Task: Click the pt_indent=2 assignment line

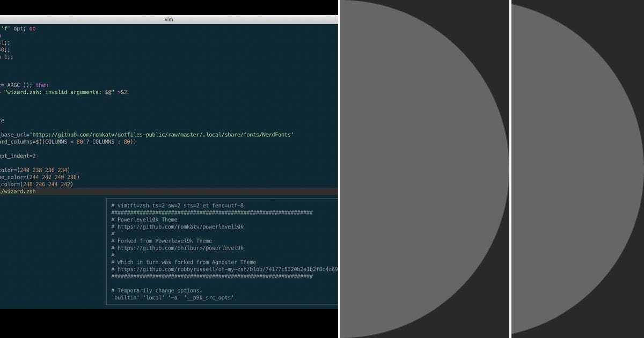Action: [x=16, y=156]
